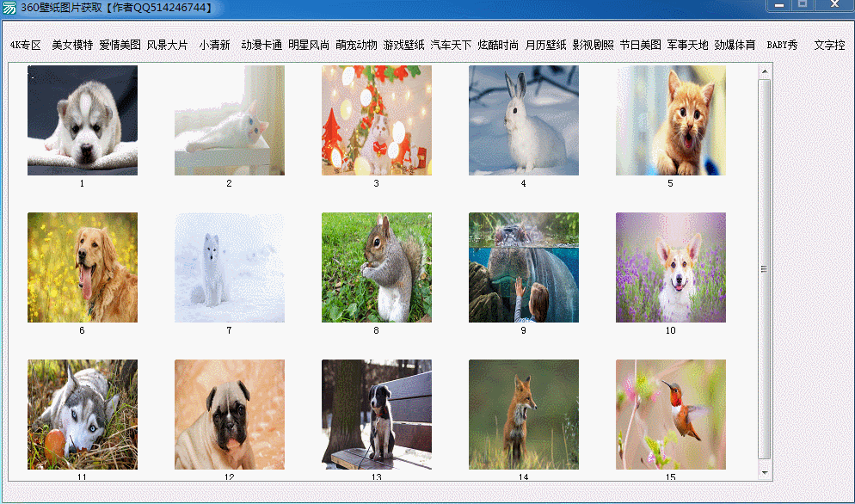Viewport: 855px width, 504px height.
Task: Select the 美女模特 category
Action: (72, 45)
